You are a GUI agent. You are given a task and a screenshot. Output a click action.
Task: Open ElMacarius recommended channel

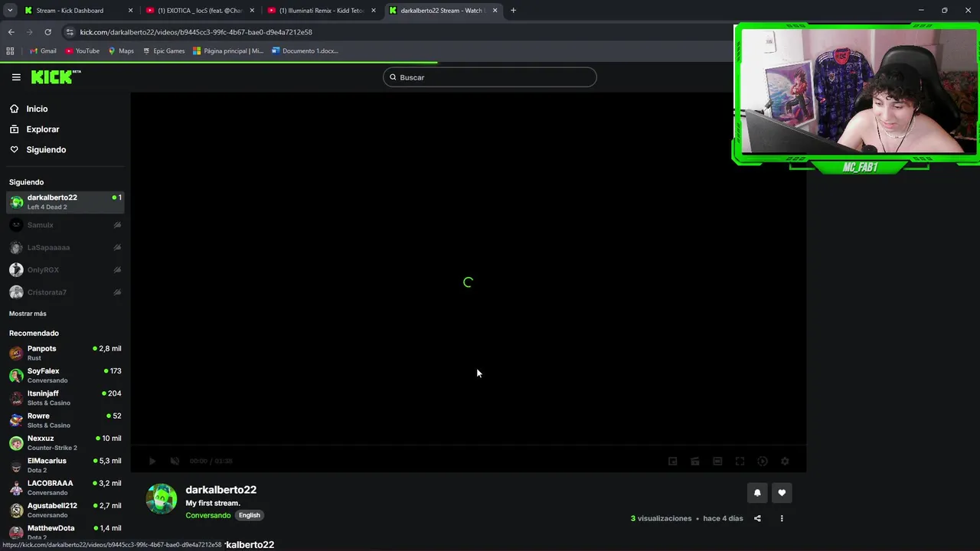pos(65,465)
